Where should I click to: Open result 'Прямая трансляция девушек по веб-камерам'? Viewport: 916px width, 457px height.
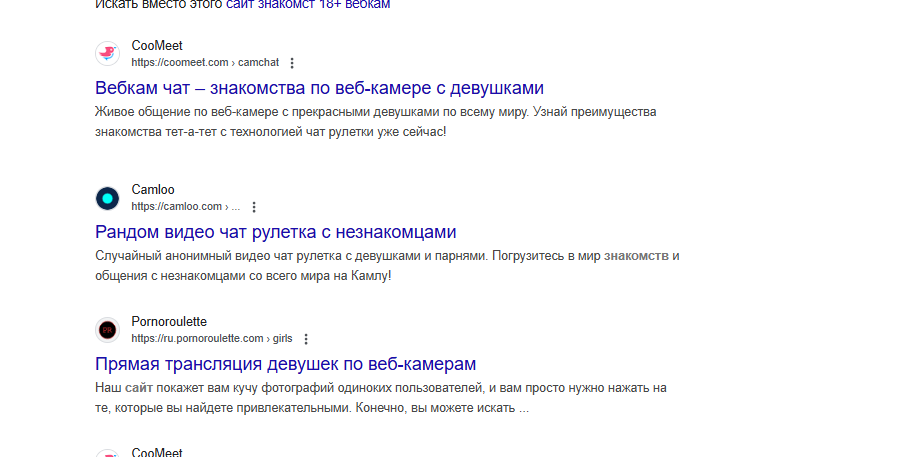[286, 364]
